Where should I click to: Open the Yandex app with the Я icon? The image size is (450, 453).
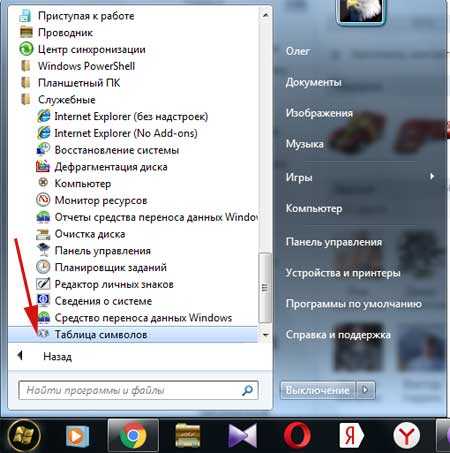tap(351, 435)
